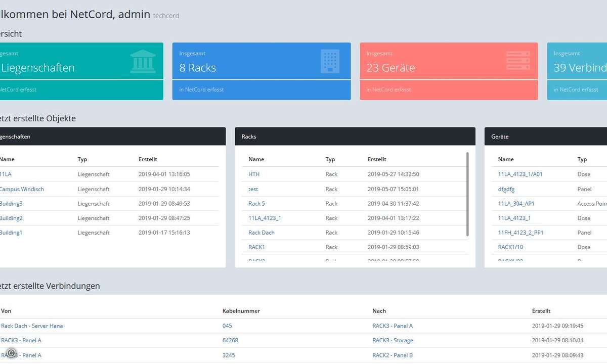Click the Racks panel header
The image size is (607, 364).
(355, 136)
